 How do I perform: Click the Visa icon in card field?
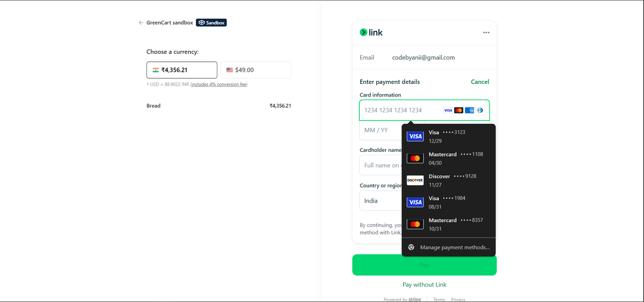click(448, 110)
